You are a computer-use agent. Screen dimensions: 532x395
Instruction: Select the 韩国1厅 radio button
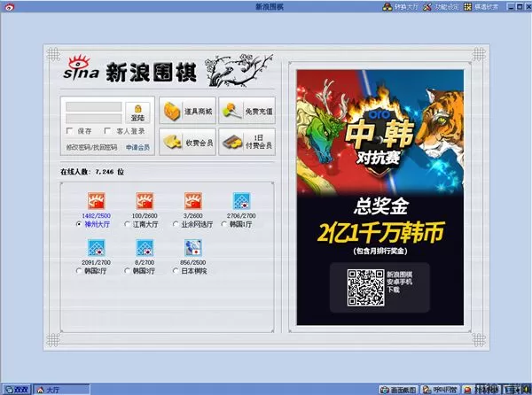point(224,224)
